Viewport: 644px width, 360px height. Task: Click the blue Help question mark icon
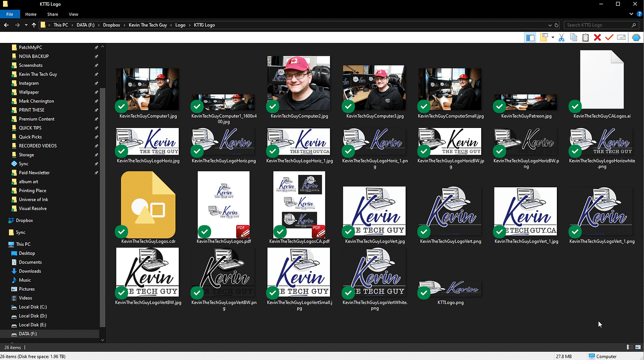click(x=640, y=14)
